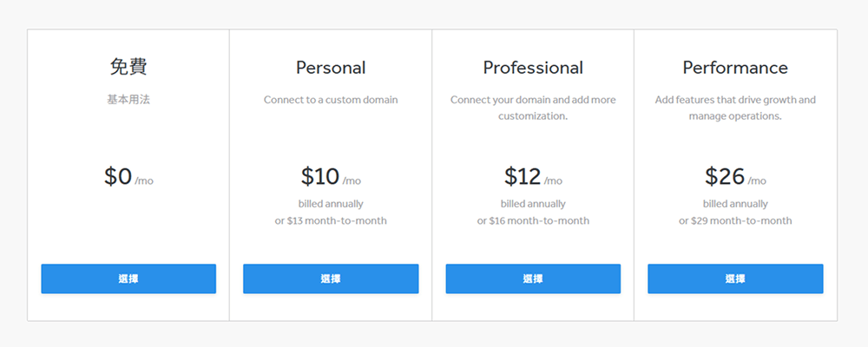
Task: Click the Personal plan title
Action: tap(331, 68)
